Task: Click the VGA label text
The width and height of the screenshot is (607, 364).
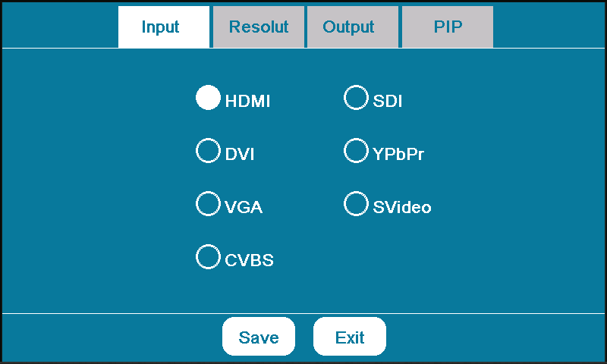Action: 244,208
